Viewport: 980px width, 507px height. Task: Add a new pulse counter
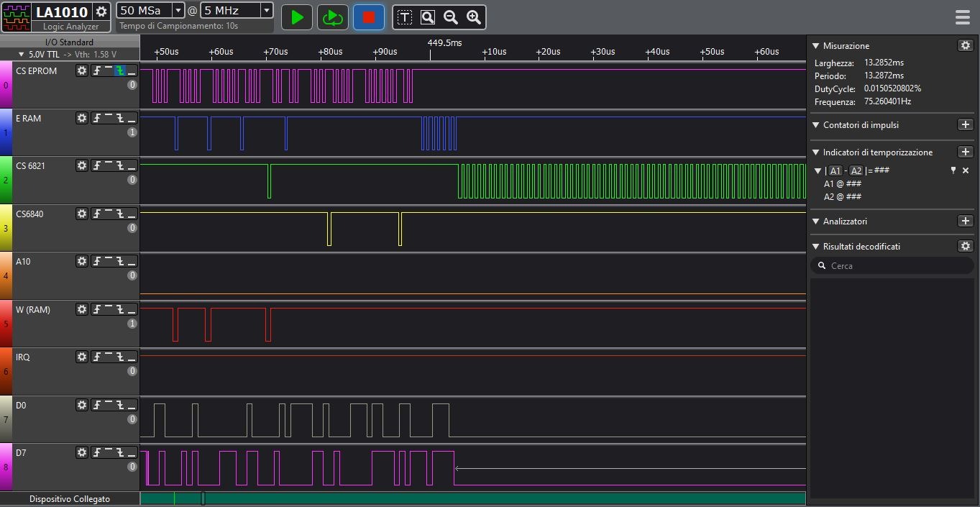(966, 124)
